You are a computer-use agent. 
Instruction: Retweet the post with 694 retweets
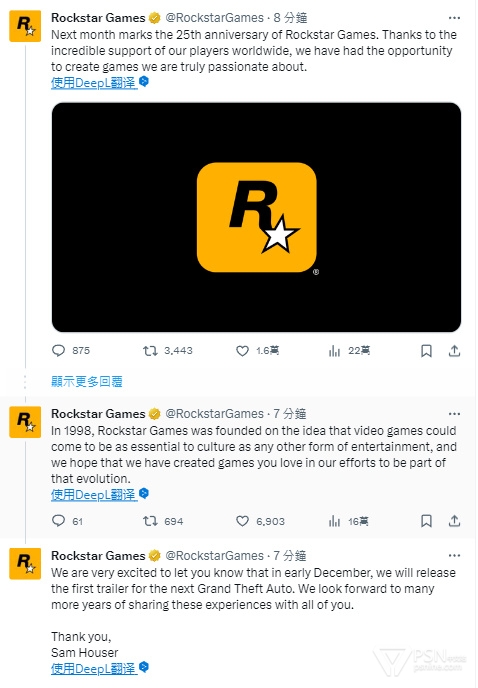[150, 521]
